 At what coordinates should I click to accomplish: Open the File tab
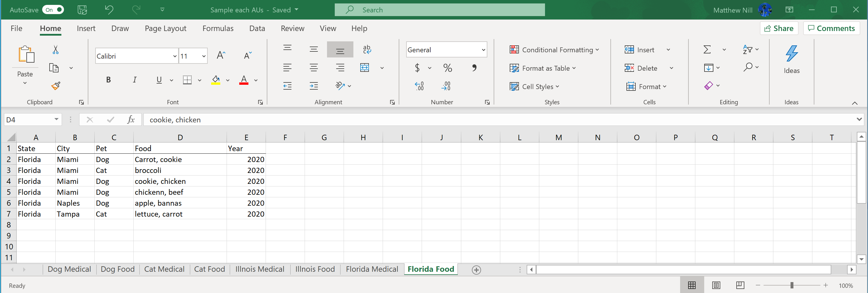tap(17, 28)
